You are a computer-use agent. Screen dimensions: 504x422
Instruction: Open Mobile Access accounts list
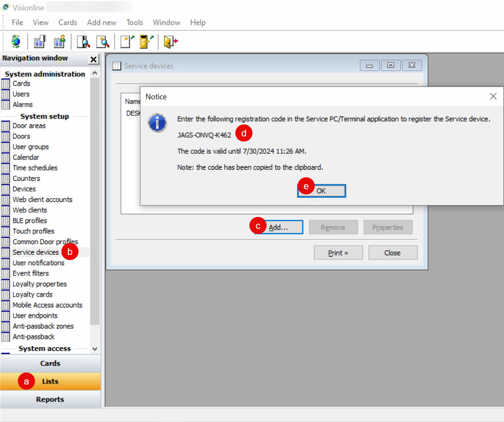pos(47,305)
